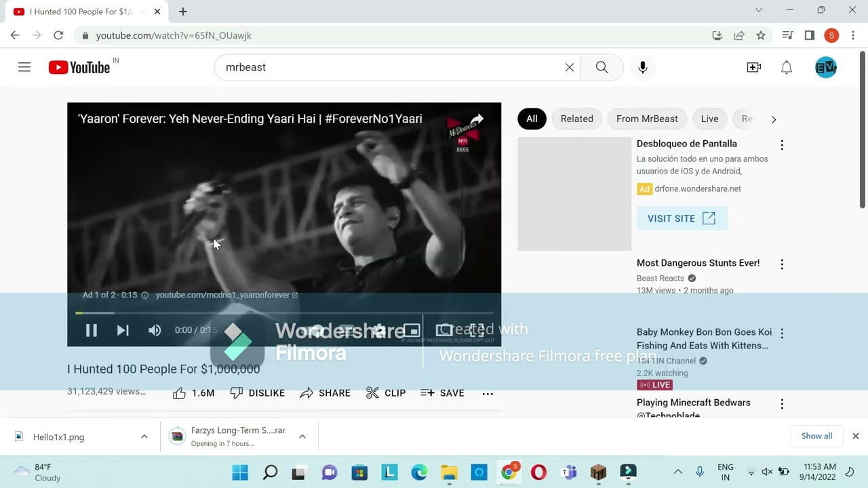Screen dimensions: 868x488
Task: Enter fullscreen mode on video
Action: [x=477, y=330]
